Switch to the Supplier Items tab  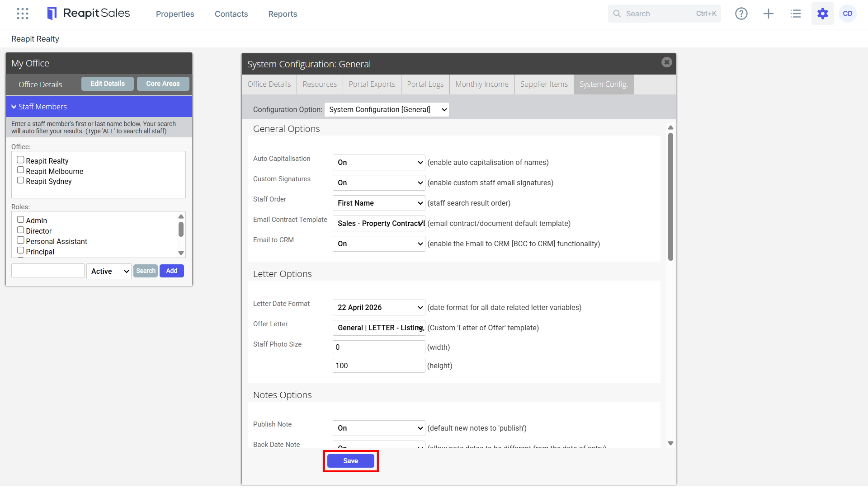[x=544, y=84]
